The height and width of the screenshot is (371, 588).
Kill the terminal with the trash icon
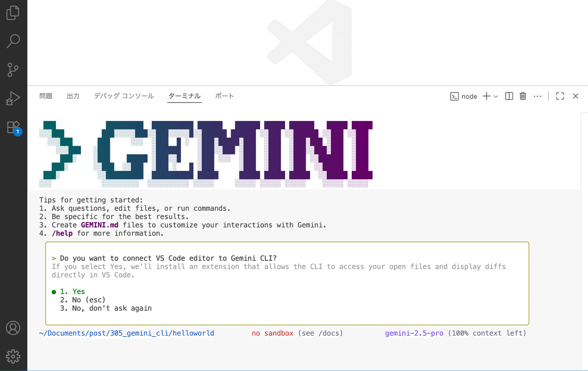tap(522, 96)
